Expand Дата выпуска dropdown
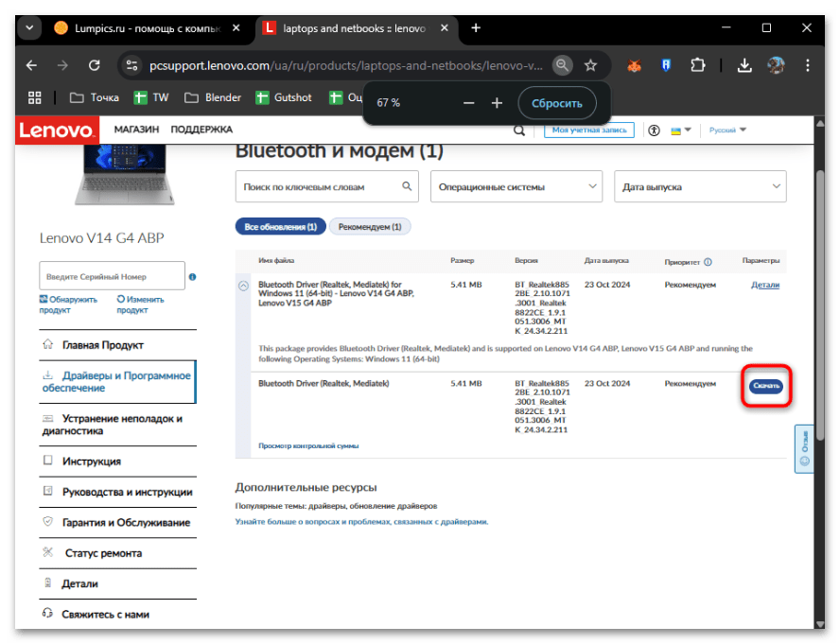840x644 pixels. tap(700, 186)
